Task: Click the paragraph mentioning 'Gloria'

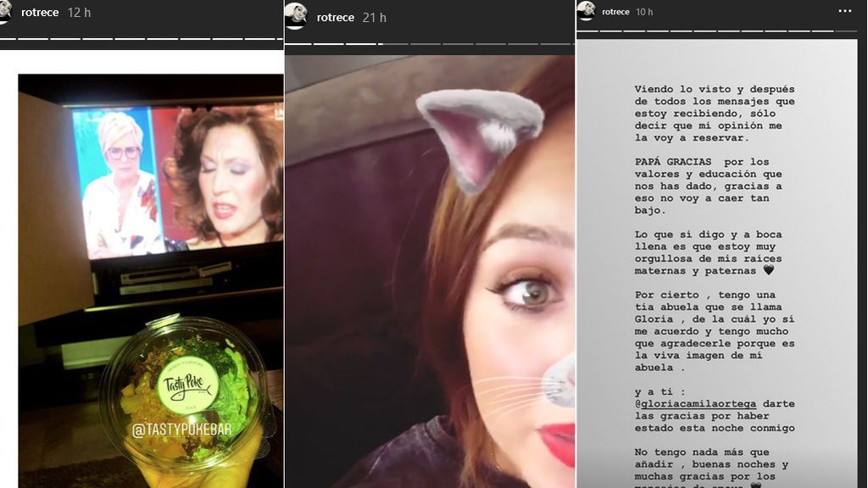Action: pyautogui.click(x=715, y=331)
